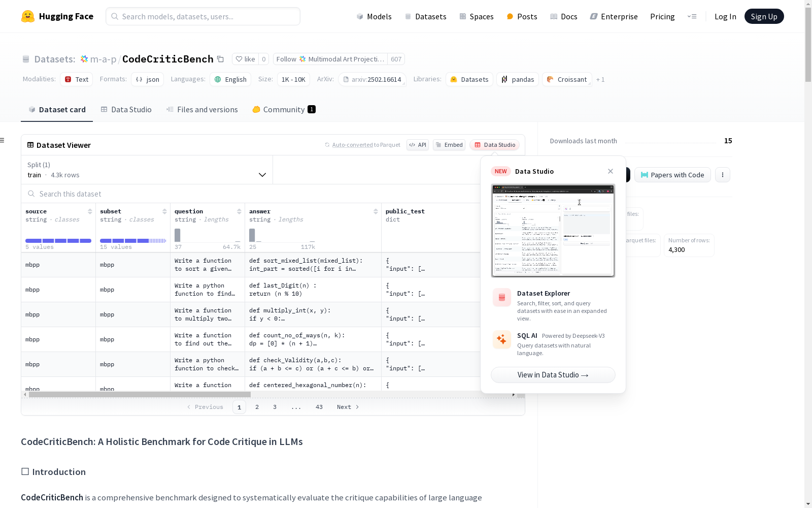The height and width of the screenshot is (508, 812).
Task: Sort the source column
Action: tap(90, 211)
